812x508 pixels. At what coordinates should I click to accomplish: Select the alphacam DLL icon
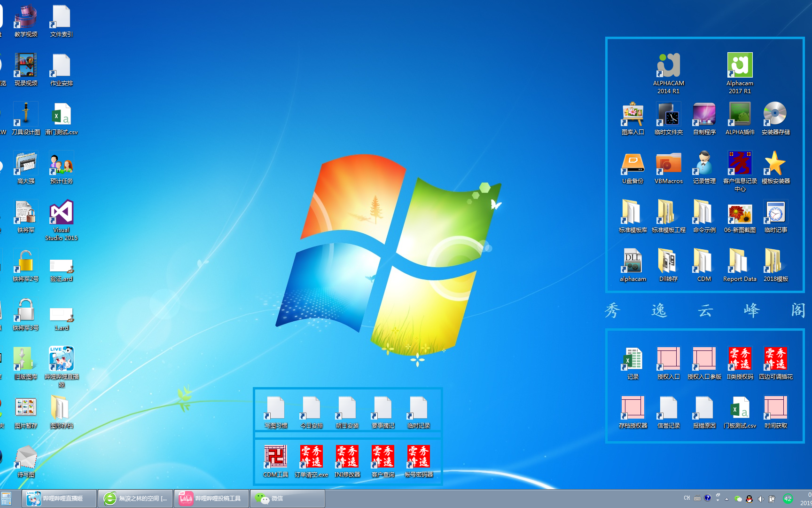coord(632,265)
